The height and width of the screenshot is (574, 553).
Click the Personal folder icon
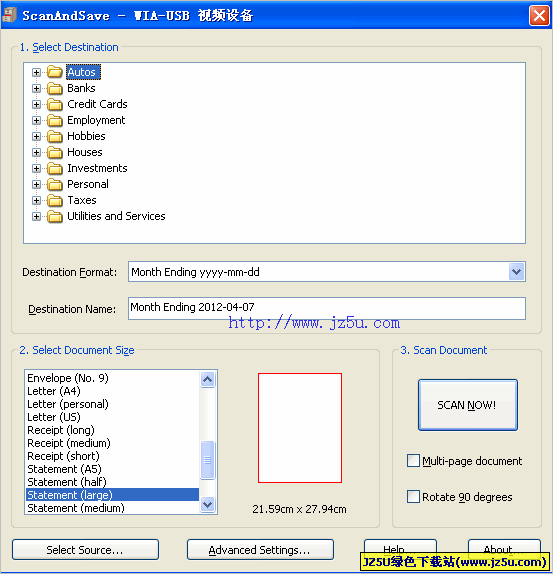(x=55, y=184)
